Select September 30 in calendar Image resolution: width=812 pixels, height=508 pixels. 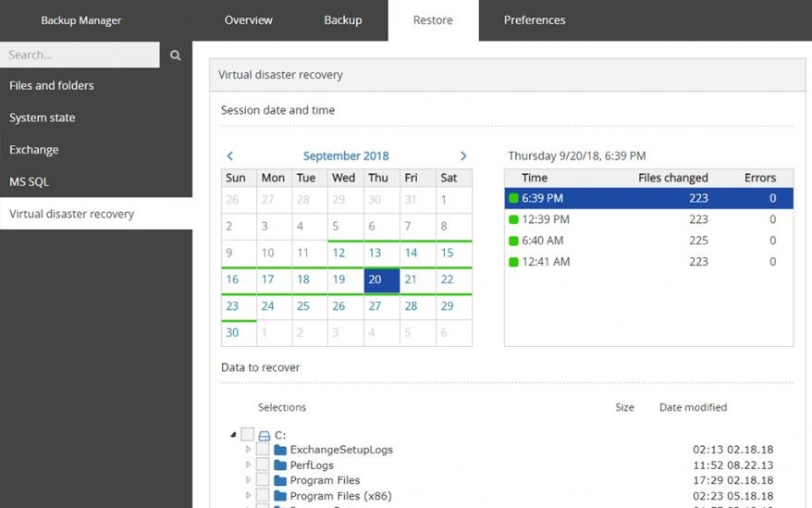(x=239, y=333)
